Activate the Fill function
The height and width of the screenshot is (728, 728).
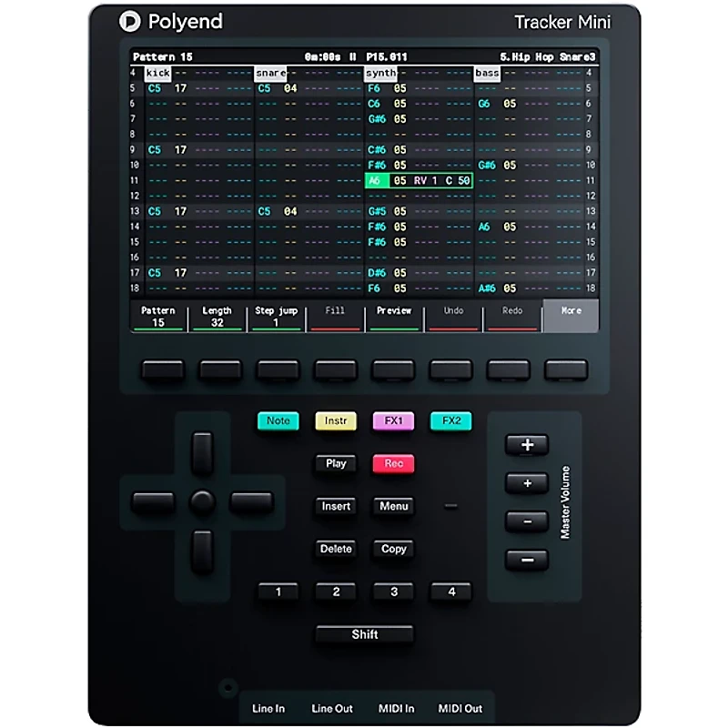[x=335, y=316]
